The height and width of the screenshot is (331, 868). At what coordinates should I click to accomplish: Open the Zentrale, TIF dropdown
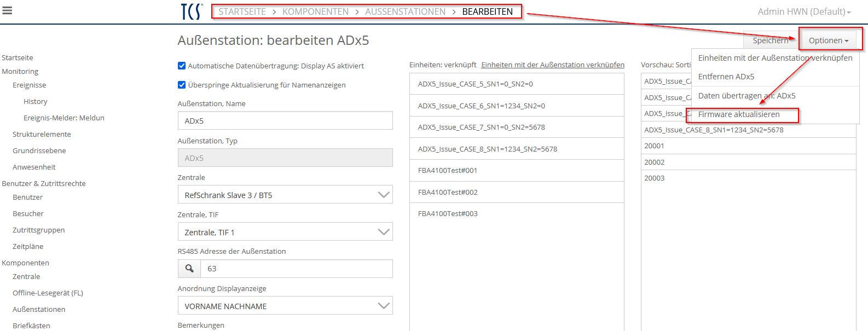[x=285, y=232]
